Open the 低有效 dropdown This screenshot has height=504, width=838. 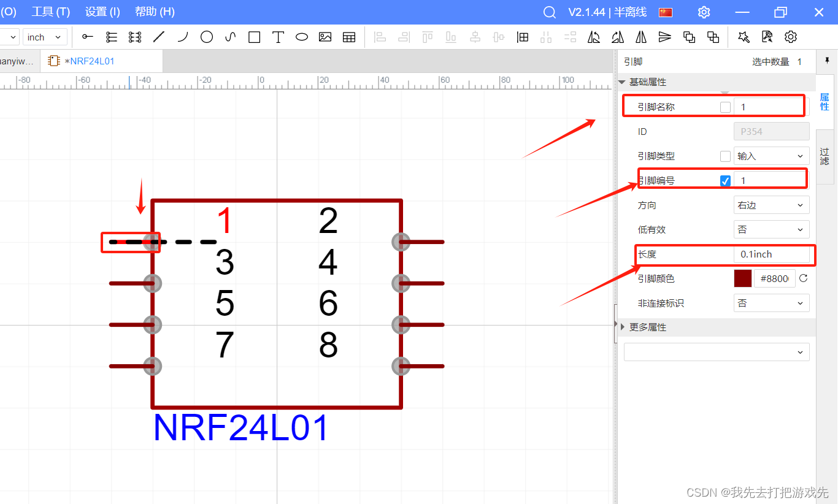tap(771, 229)
